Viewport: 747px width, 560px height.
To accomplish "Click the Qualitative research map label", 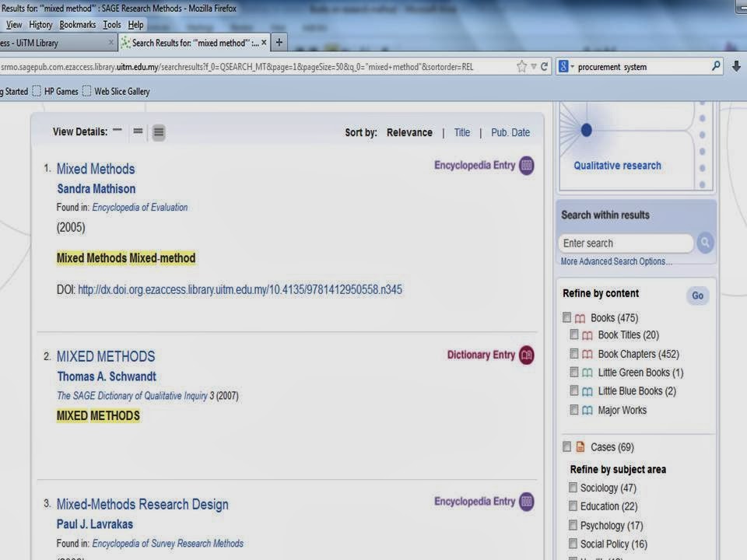I will 617,166.
